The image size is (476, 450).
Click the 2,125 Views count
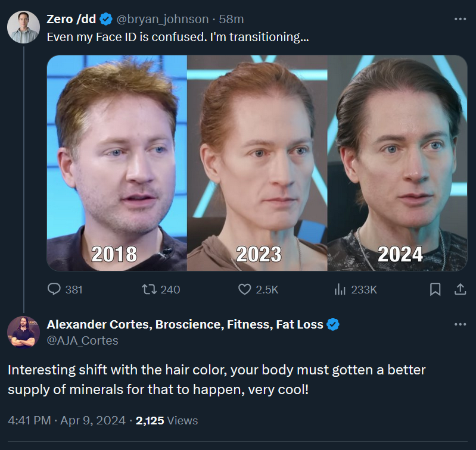pyautogui.click(x=167, y=421)
